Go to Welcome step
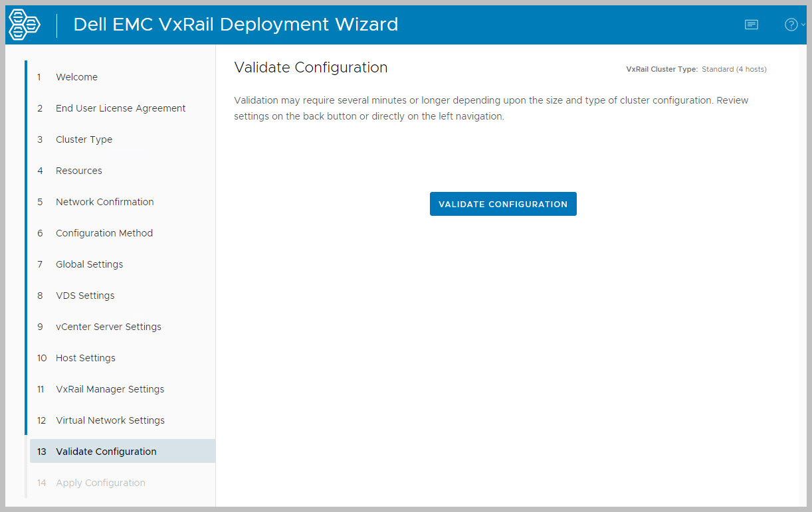812x512 pixels. [x=76, y=77]
